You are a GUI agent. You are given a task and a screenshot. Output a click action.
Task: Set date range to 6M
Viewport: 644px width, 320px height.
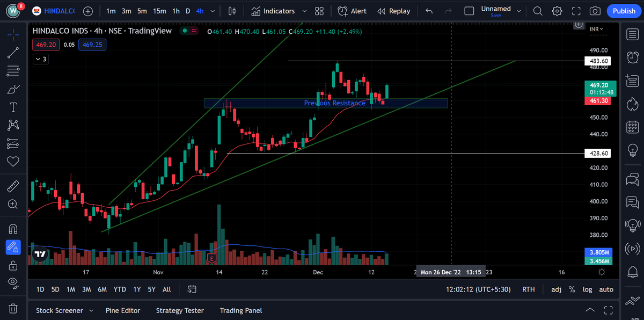102,289
